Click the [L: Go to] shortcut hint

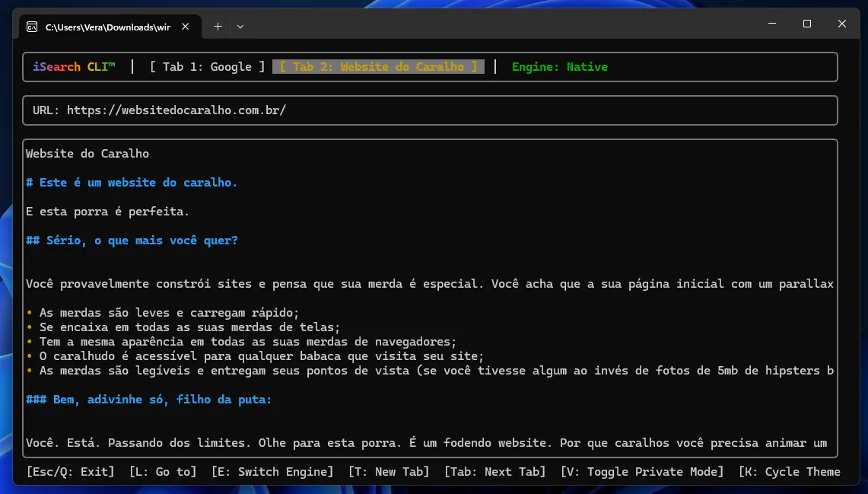click(163, 472)
